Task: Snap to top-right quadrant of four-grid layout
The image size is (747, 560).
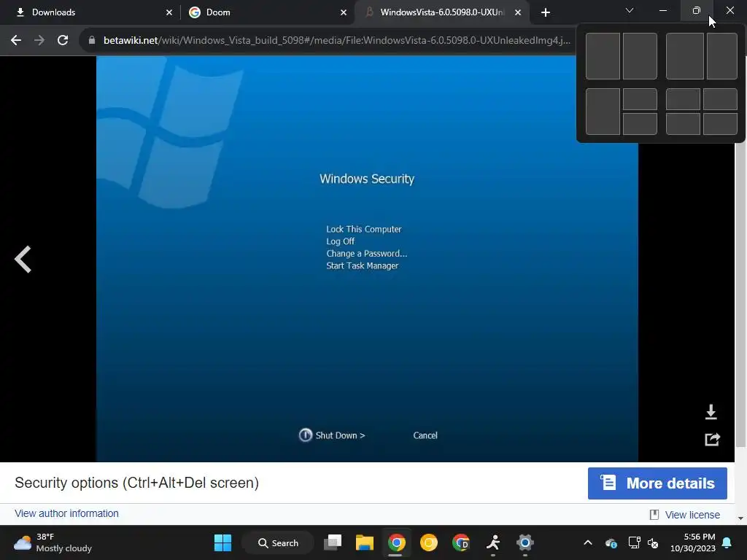Action: click(x=720, y=99)
